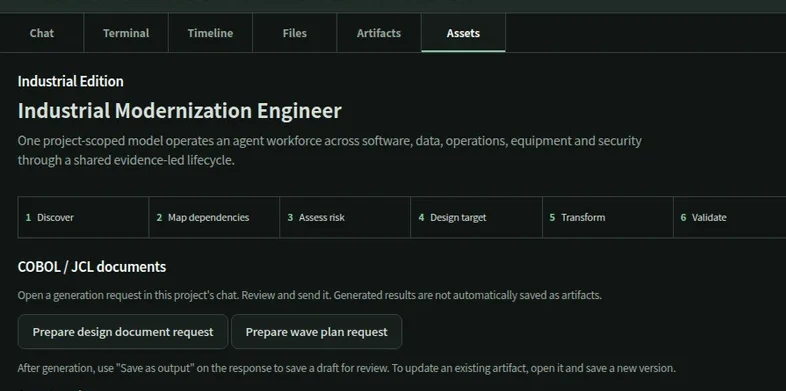This screenshot has width=786, height=391.
Task: Click the COBOL / JCL documents heading
Action: [92, 267]
